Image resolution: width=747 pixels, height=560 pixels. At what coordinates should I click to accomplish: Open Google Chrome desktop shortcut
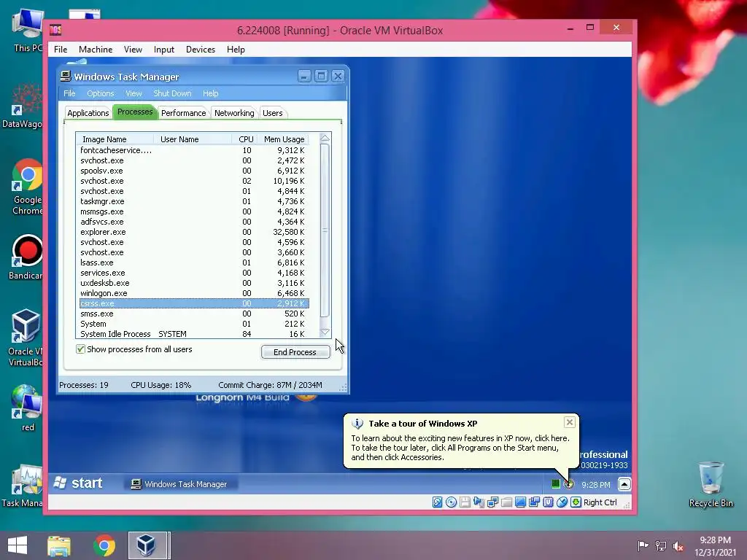[x=27, y=187]
